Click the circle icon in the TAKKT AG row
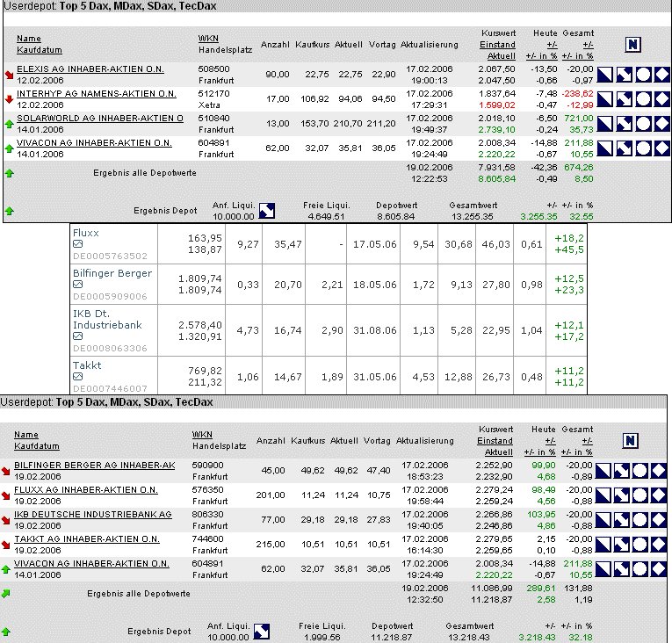 pyautogui.click(x=639, y=545)
